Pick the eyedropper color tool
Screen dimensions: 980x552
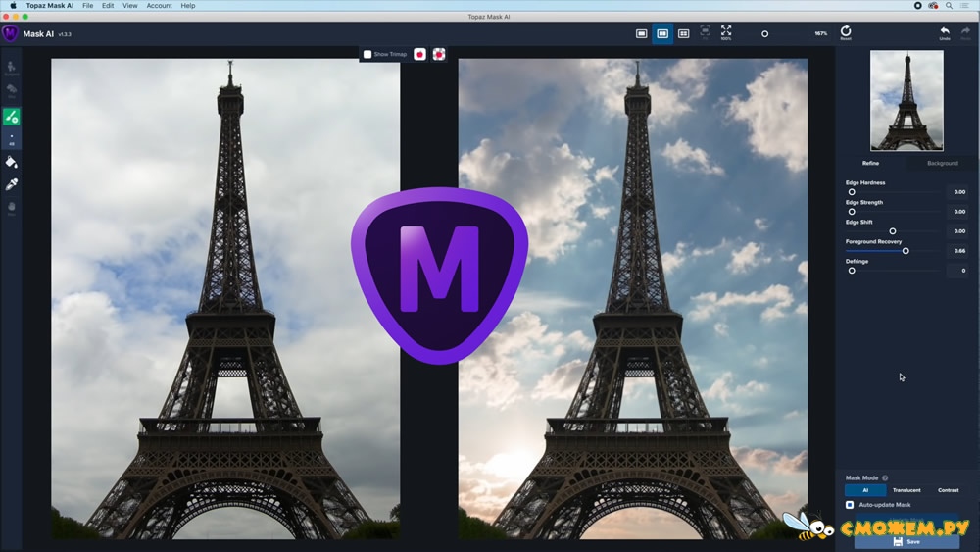[x=11, y=184]
